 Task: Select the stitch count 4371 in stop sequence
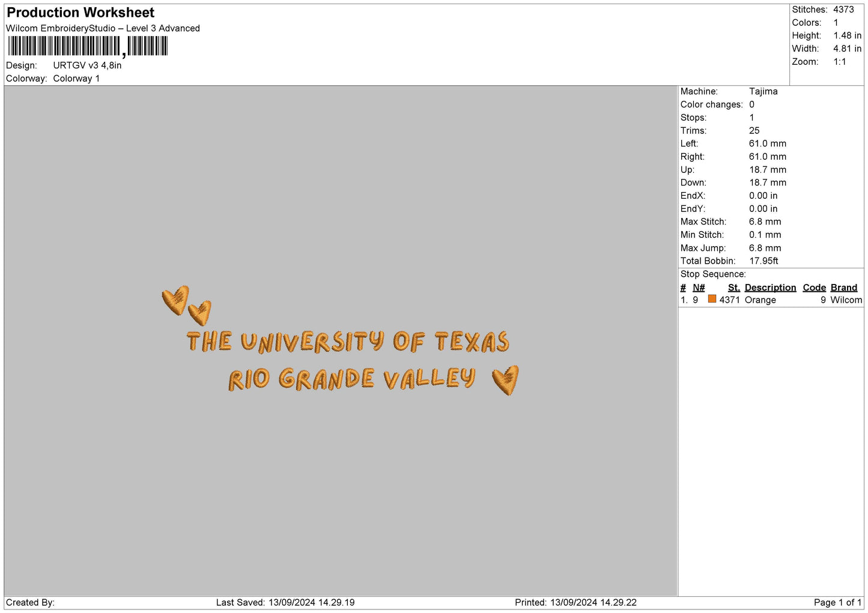pyautogui.click(x=729, y=300)
